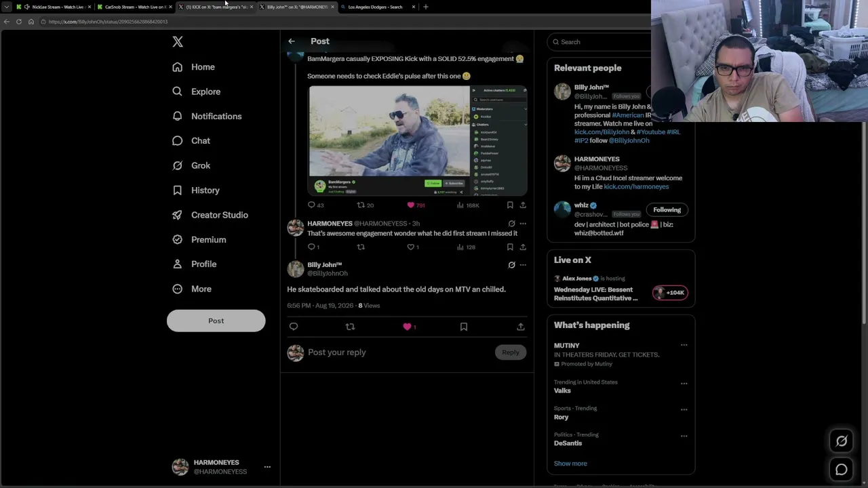This screenshot has width=868, height=488.
Task: Expand the More menu in the sidebar
Action: tap(192, 289)
